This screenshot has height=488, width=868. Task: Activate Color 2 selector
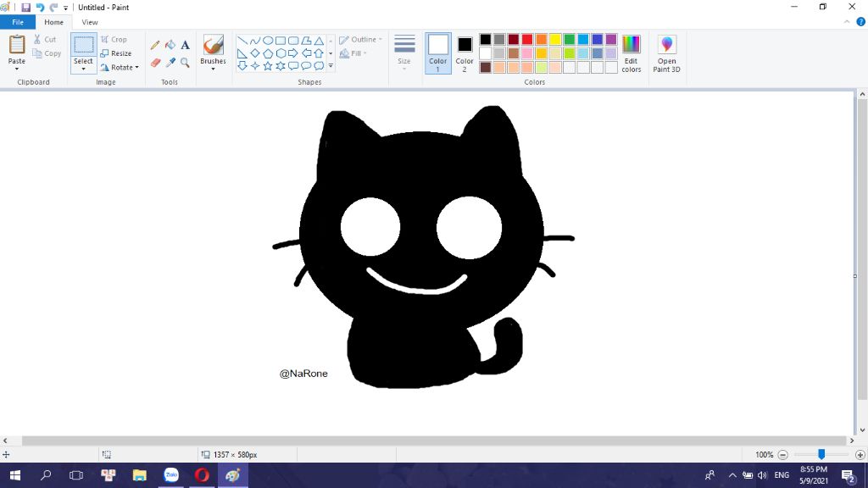click(465, 53)
